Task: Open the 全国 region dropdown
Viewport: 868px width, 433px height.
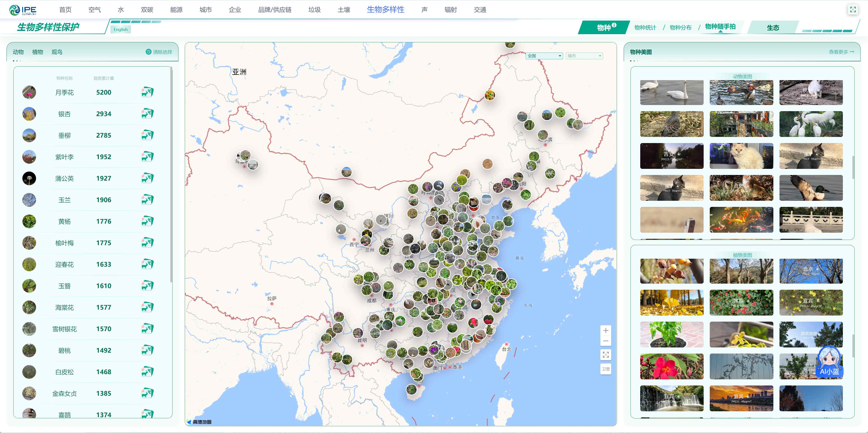Action: click(x=544, y=56)
